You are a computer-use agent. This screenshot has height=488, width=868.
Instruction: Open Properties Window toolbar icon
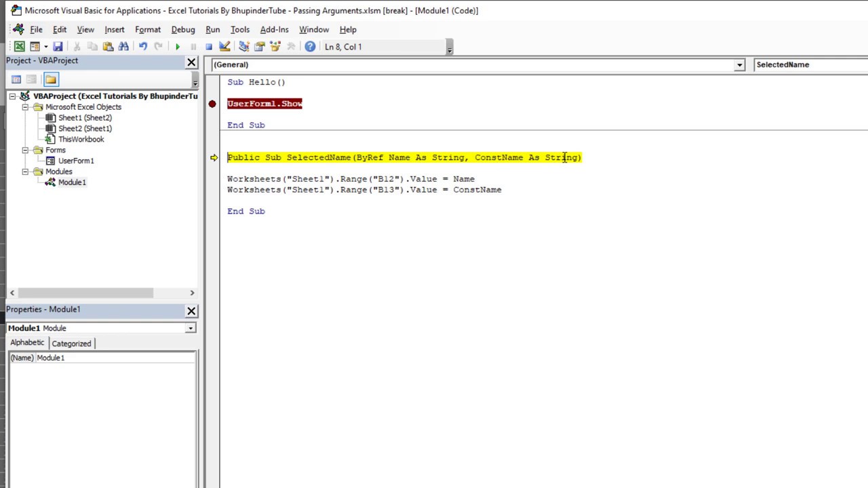click(260, 47)
